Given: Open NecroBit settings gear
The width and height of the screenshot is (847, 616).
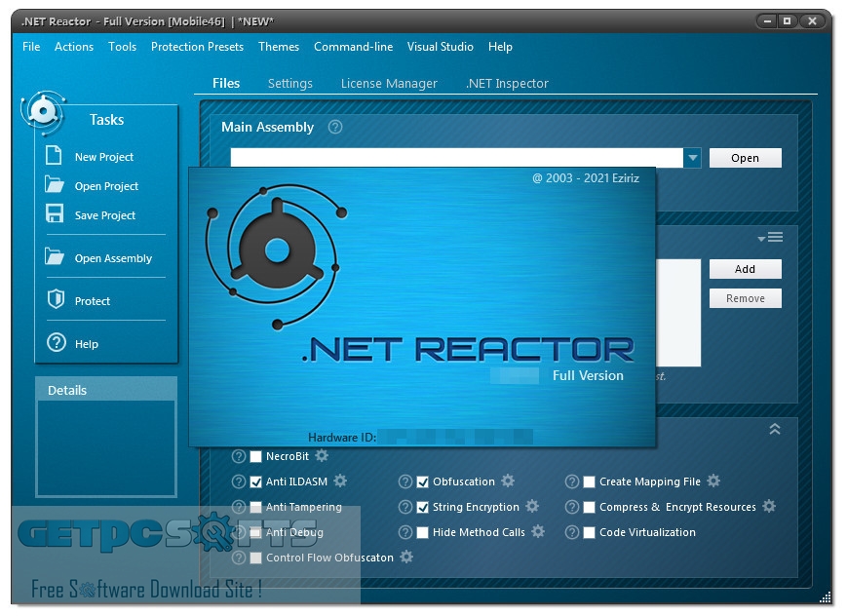Looking at the screenshot, I should point(322,455).
